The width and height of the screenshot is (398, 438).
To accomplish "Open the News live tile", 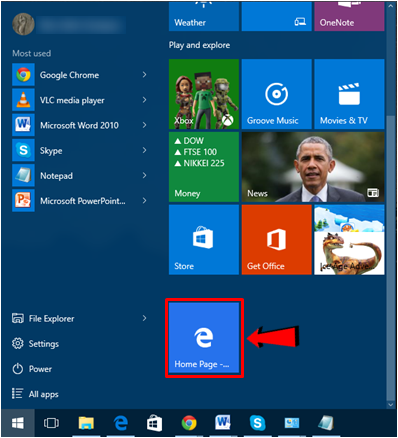I will [x=313, y=167].
